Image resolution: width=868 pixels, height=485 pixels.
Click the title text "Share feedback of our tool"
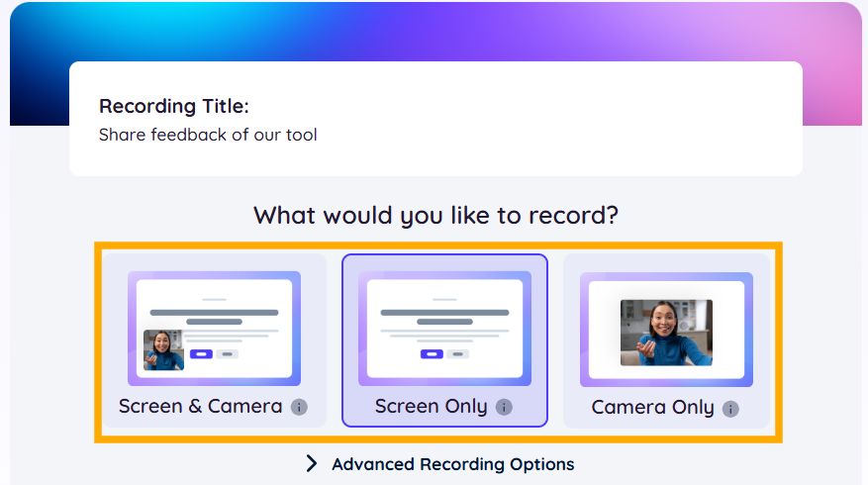[x=208, y=135]
